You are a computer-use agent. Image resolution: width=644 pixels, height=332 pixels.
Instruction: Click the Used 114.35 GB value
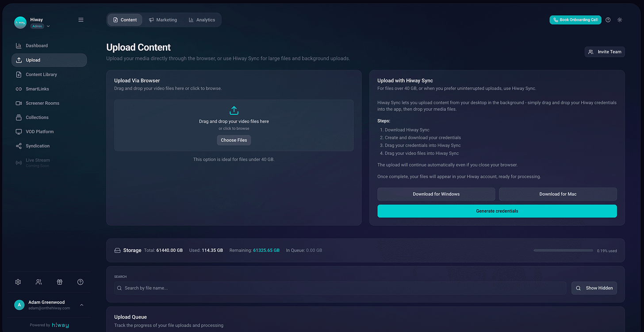click(x=213, y=251)
